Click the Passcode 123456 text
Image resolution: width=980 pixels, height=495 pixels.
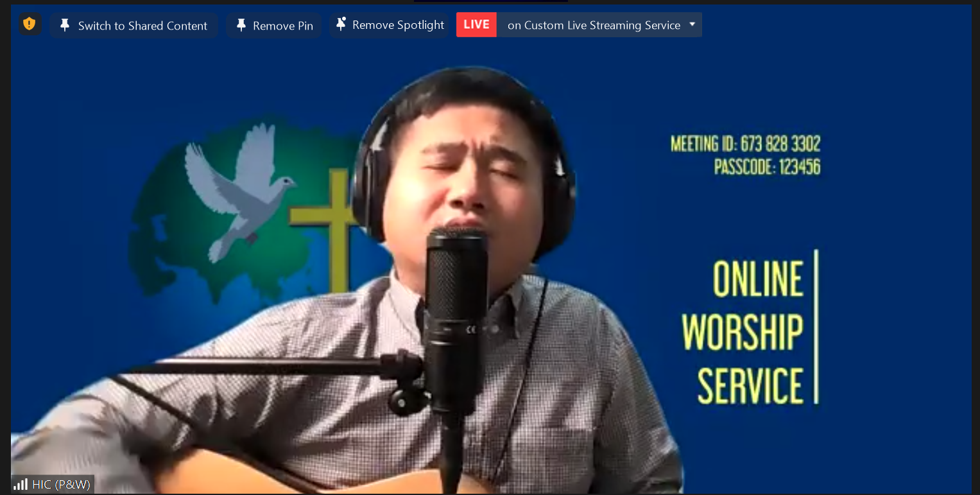(767, 167)
